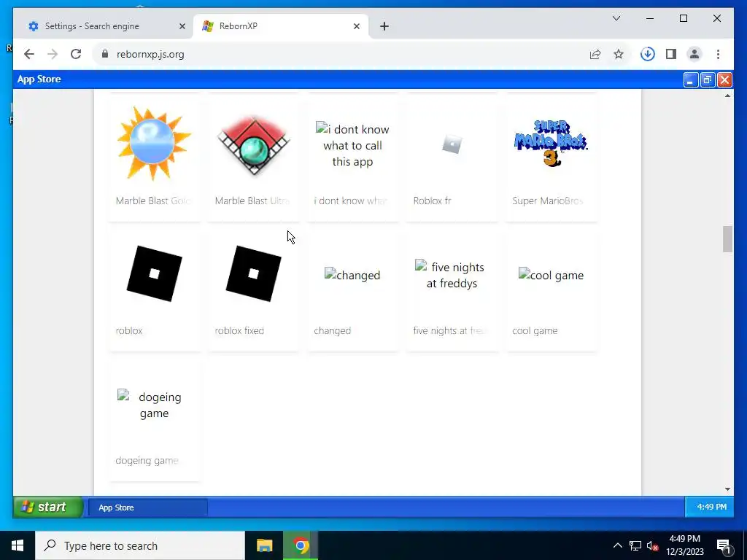Reload the page
The width and height of the screenshot is (747, 560).
point(76,54)
